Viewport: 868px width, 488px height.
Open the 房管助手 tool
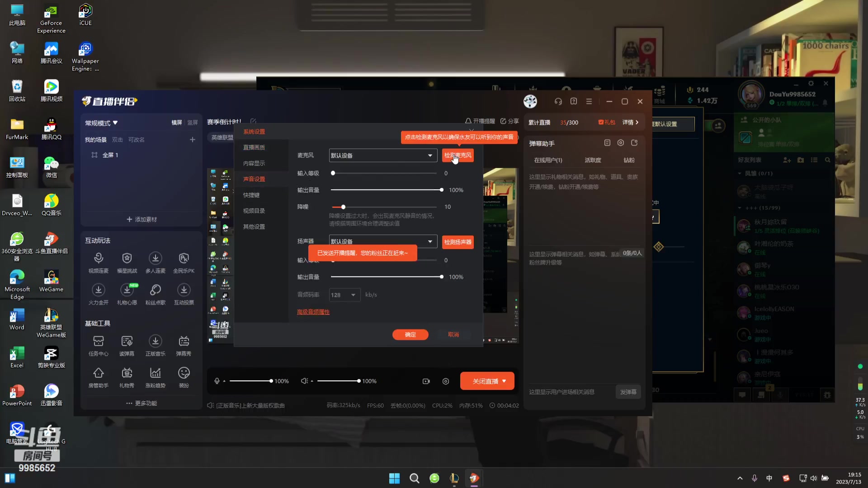[x=99, y=377]
